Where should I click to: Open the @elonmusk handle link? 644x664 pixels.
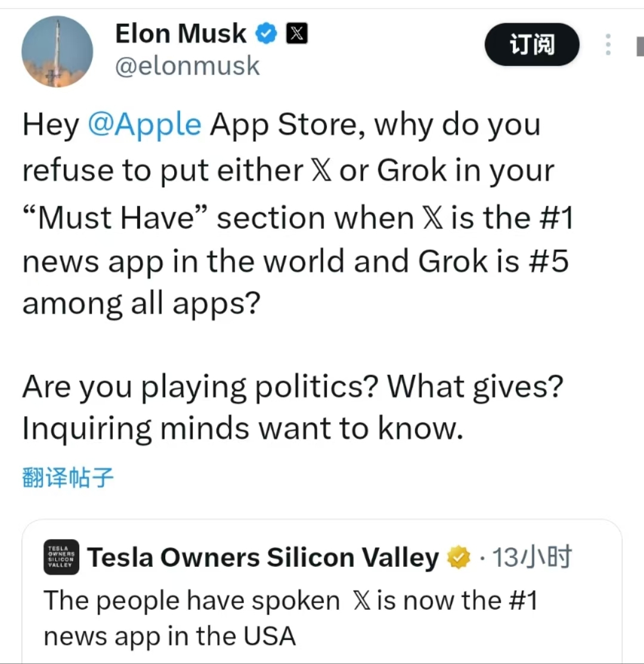click(187, 66)
